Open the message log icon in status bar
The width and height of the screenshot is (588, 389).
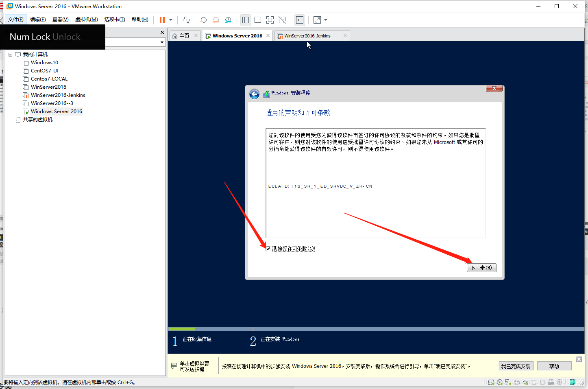coord(573,382)
